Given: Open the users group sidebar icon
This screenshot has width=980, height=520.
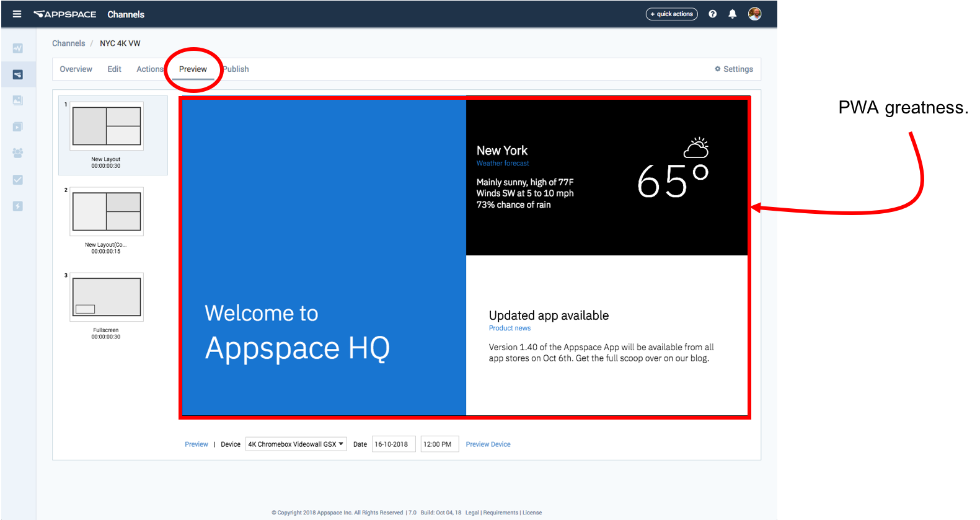Looking at the screenshot, I should click(x=18, y=152).
